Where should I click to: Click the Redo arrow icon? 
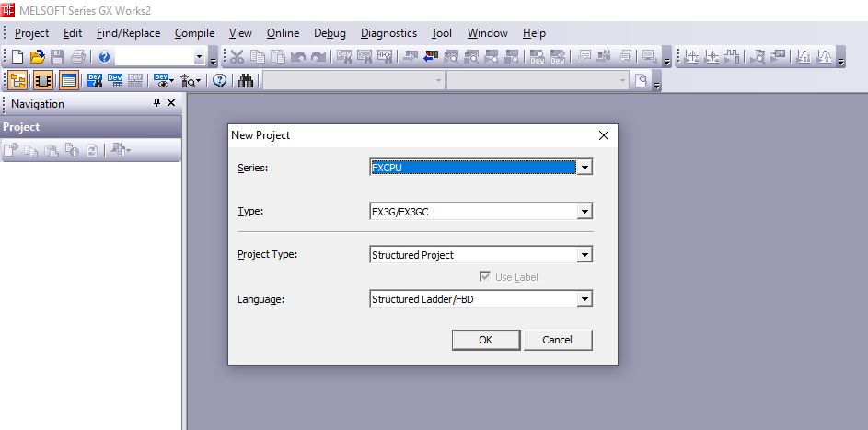tap(318, 56)
